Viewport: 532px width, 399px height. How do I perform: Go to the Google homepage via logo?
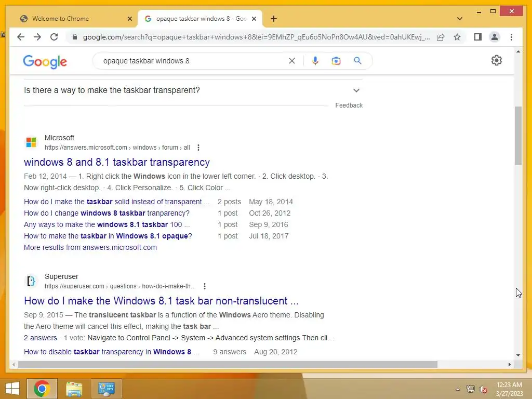click(x=45, y=62)
